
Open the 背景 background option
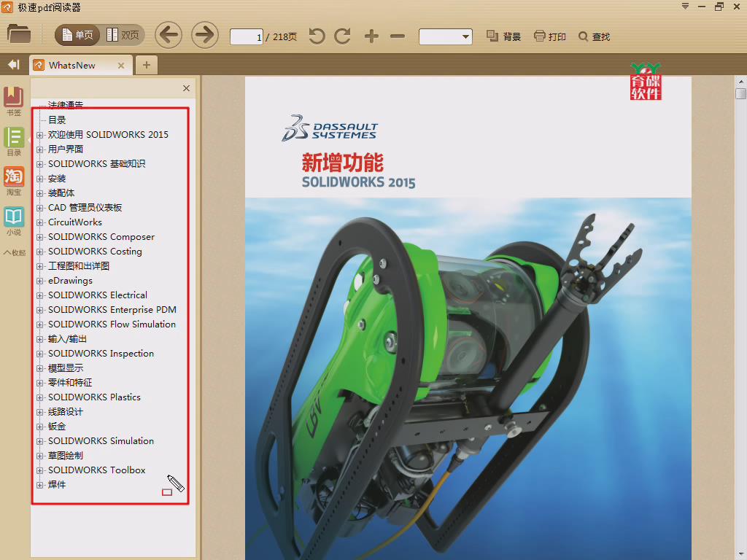coord(503,36)
